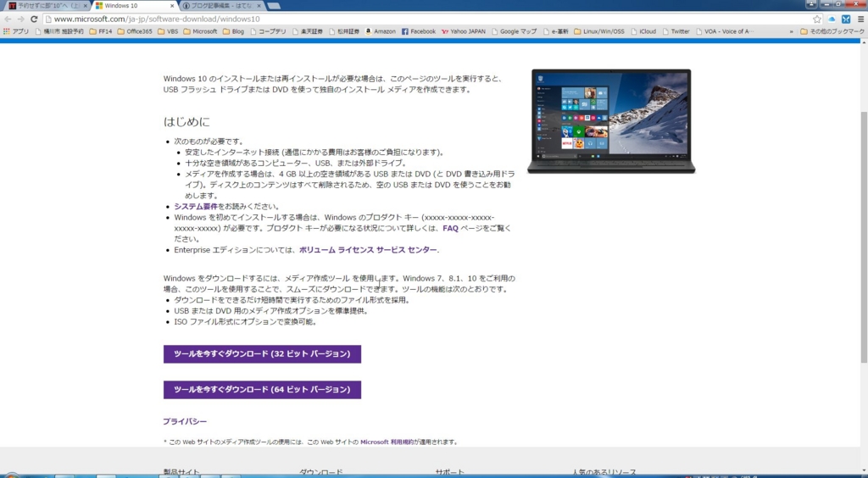Open the システム要件 link
868x478 pixels.
pyautogui.click(x=196, y=206)
